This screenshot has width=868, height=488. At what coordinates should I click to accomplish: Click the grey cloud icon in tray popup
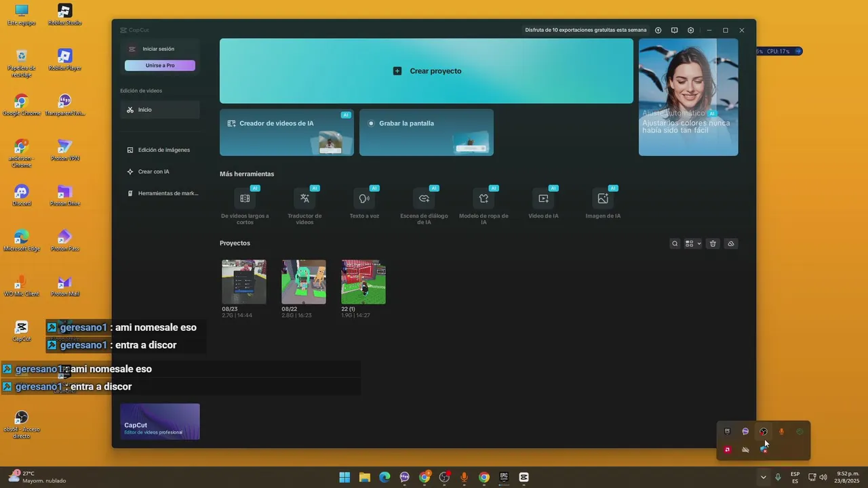[x=745, y=449]
